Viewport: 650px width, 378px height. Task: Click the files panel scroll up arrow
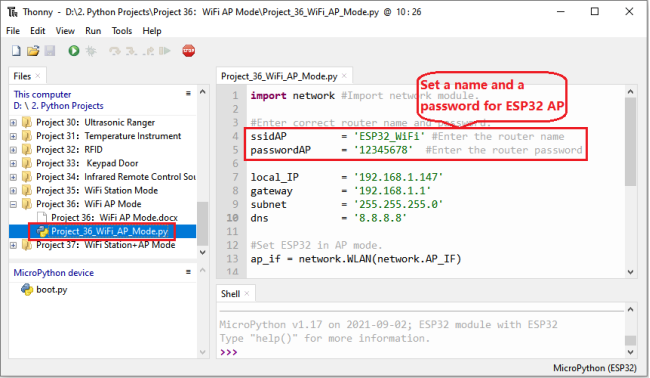[202, 92]
